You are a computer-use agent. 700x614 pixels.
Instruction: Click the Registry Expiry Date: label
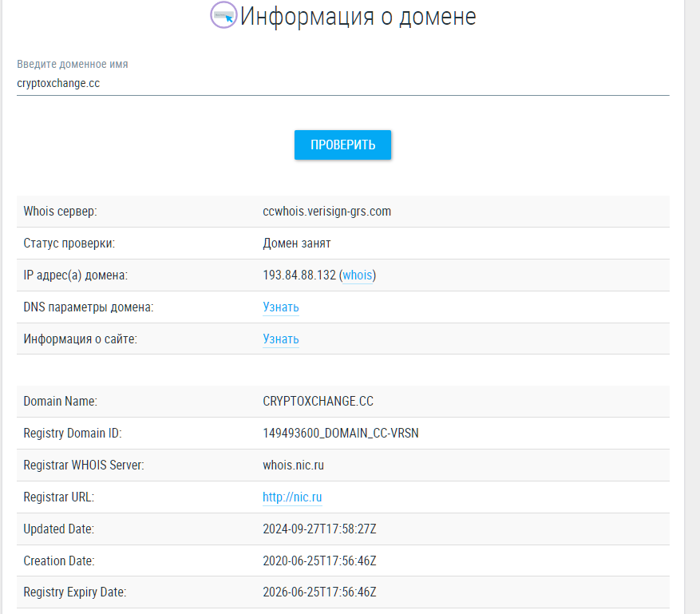pos(75,592)
